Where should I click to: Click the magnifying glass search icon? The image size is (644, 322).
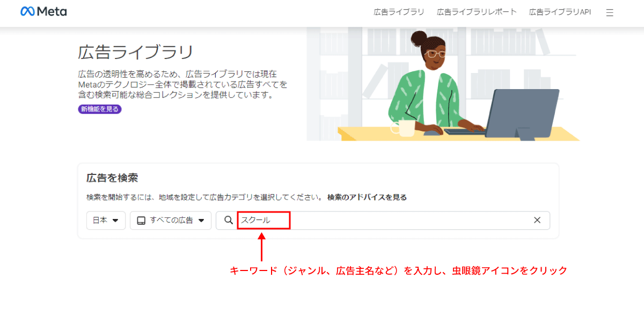[x=229, y=220]
